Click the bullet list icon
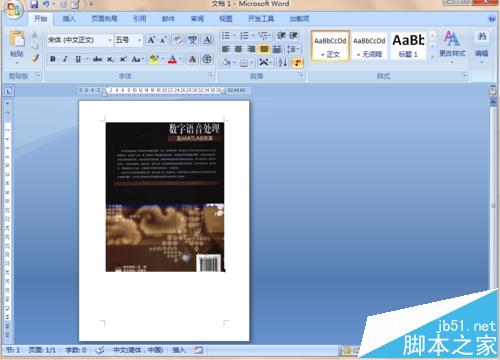 pyautogui.click(x=227, y=36)
